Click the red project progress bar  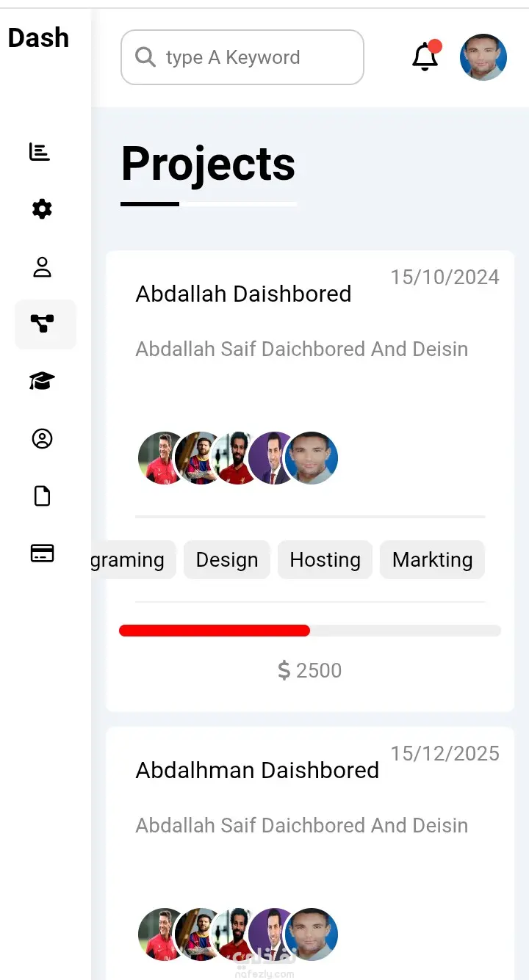coord(215,631)
